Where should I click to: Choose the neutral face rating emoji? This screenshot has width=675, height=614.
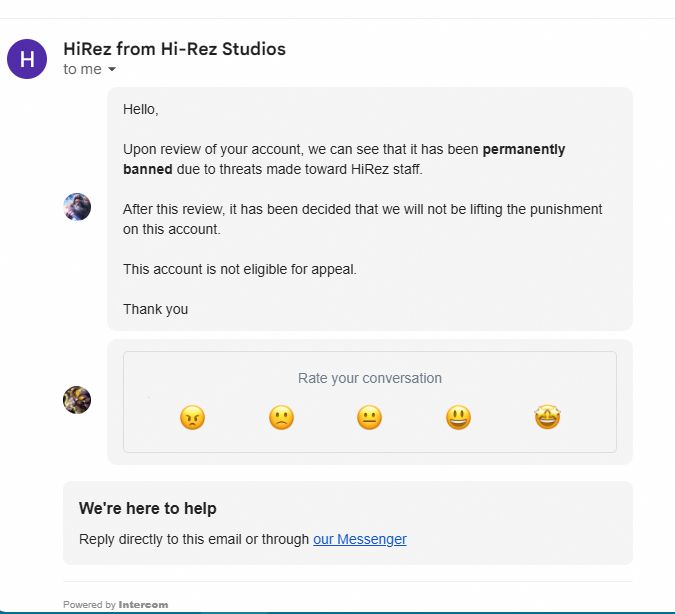click(x=369, y=418)
